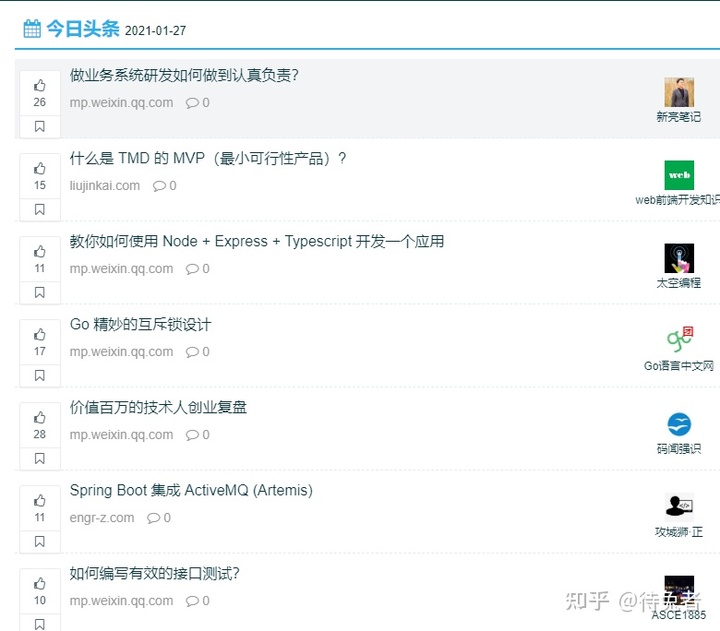Screen dimensions: 720x631
Task: Upvote the 价值百万的技术人创业复盘 article
Action: point(39,418)
